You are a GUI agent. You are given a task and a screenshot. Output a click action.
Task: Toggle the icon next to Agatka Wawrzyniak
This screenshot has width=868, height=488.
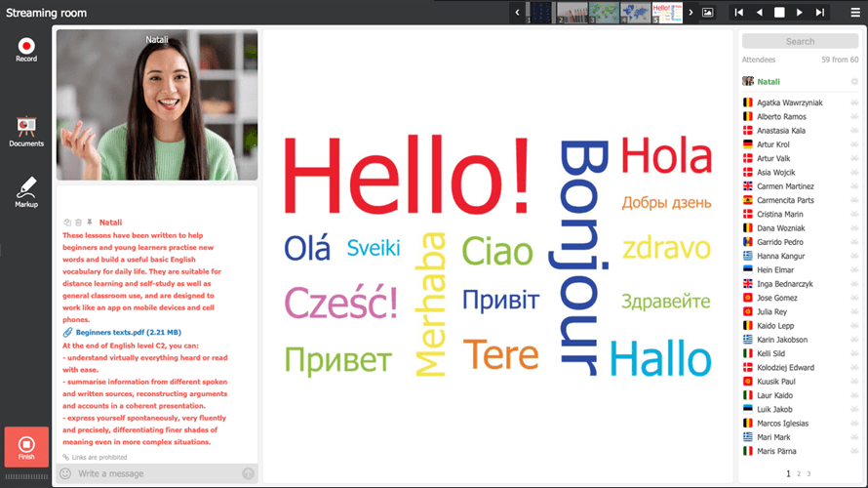click(854, 102)
